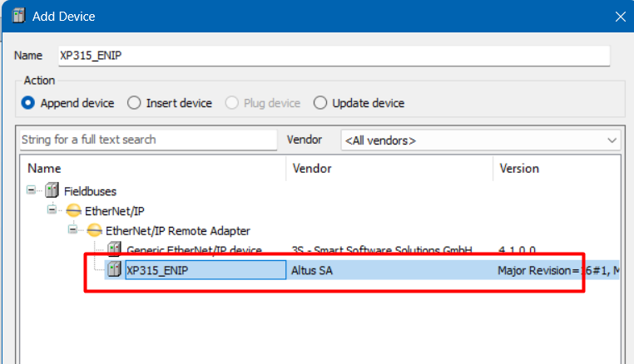The height and width of the screenshot is (364, 634).
Task: Select the Generic EtherNet/IP device entry
Action: tap(194, 250)
